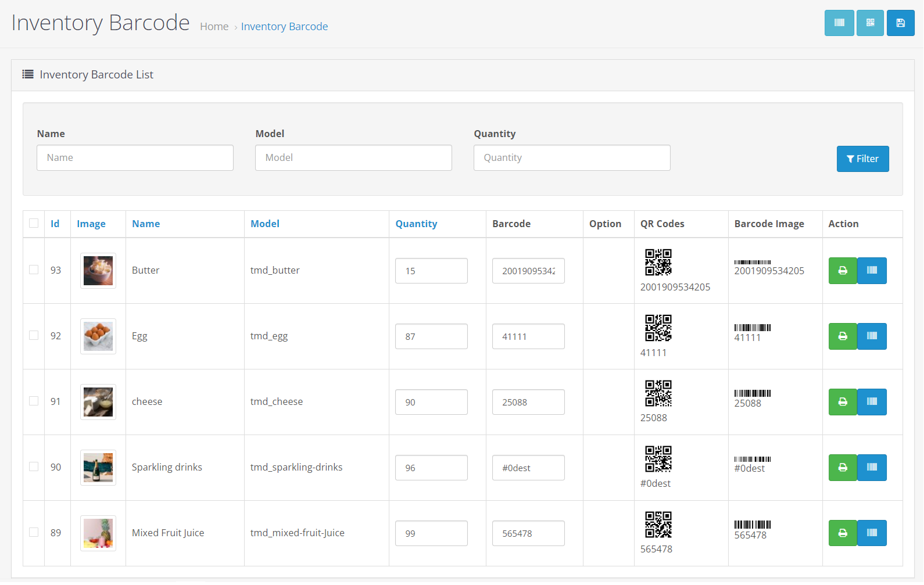Click the blue barcode button for Butter
Viewport: 924px width, 585px height.
coord(872,271)
